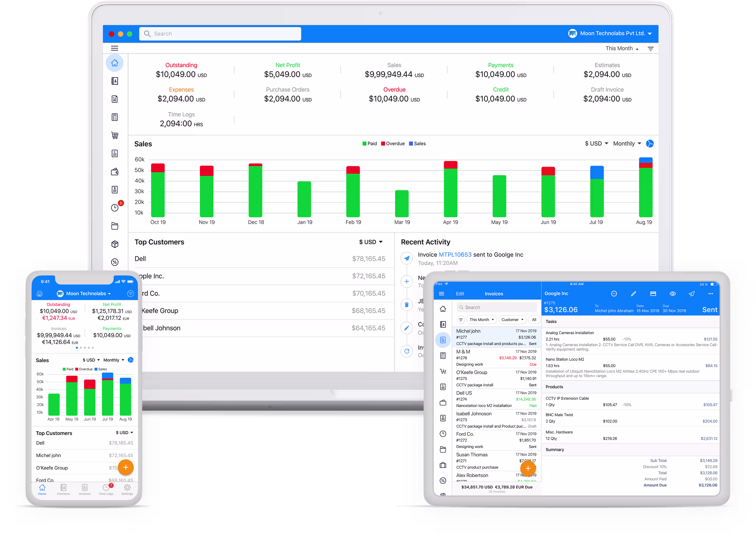Image resolution: width=756 pixels, height=534 pixels.
Task: Open the hamburger menu on the desktop window
Action: click(x=115, y=48)
